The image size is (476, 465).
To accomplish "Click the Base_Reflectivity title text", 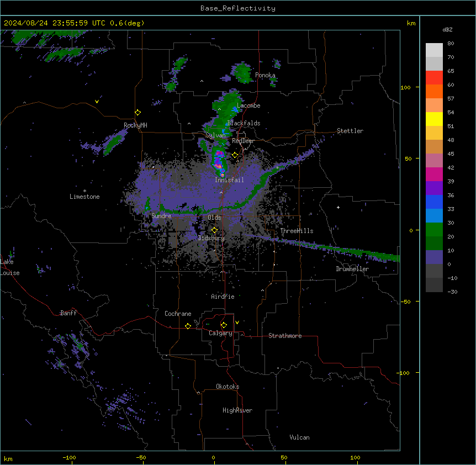I will click(x=238, y=8).
